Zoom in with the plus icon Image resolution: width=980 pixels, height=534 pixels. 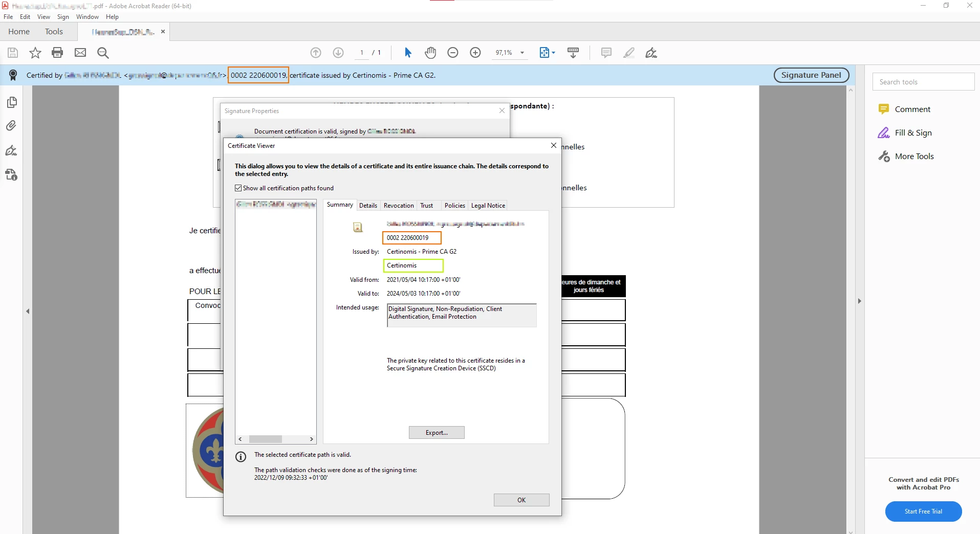coord(475,53)
